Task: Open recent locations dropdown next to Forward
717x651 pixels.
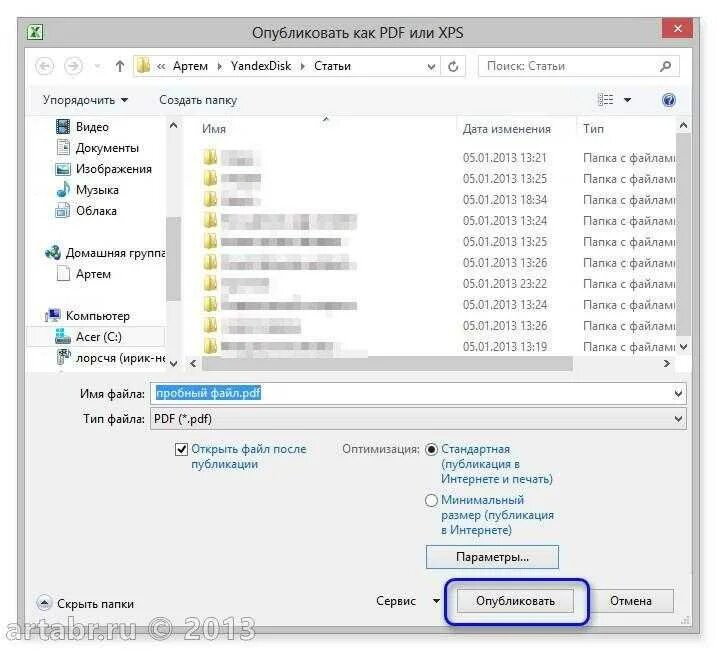Action: coord(97,67)
